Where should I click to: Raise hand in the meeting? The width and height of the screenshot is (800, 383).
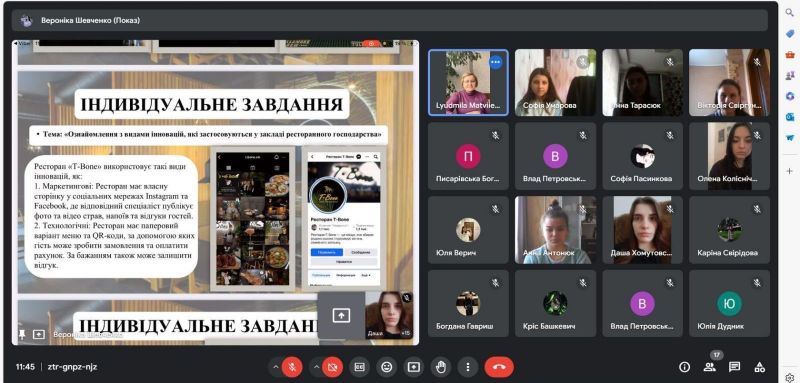point(441,367)
